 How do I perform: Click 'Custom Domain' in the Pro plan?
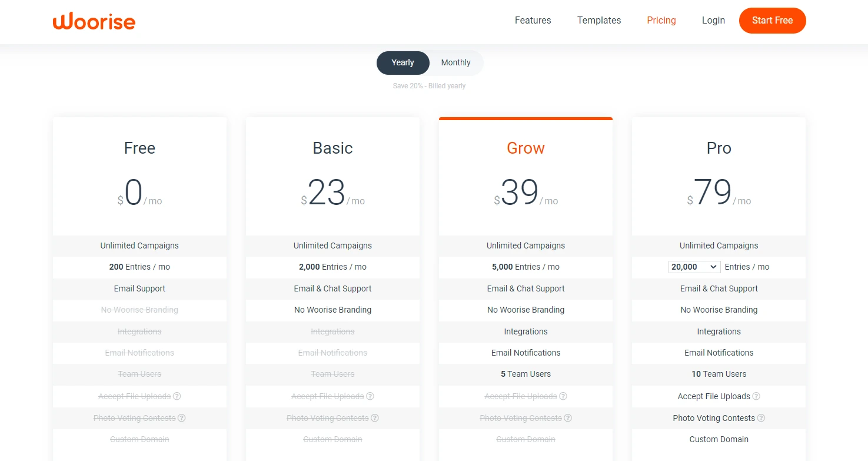click(x=719, y=439)
